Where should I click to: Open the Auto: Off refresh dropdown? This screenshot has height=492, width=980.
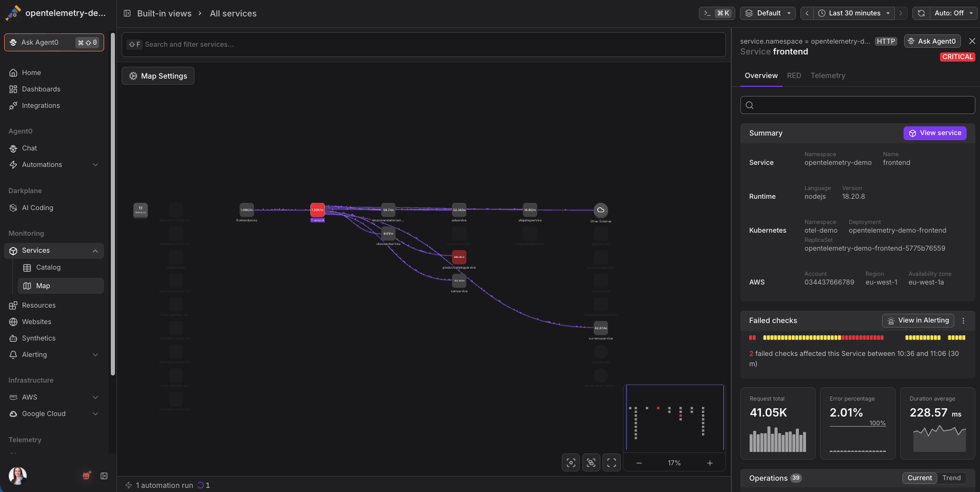[954, 13]
